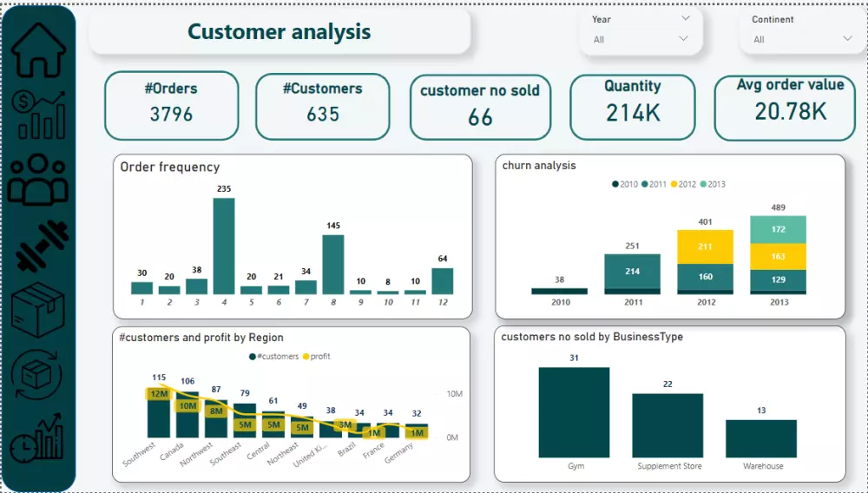
Task: Select the #Orders card showing 3796
Action: pyautogui.click(x=172, y=105)
